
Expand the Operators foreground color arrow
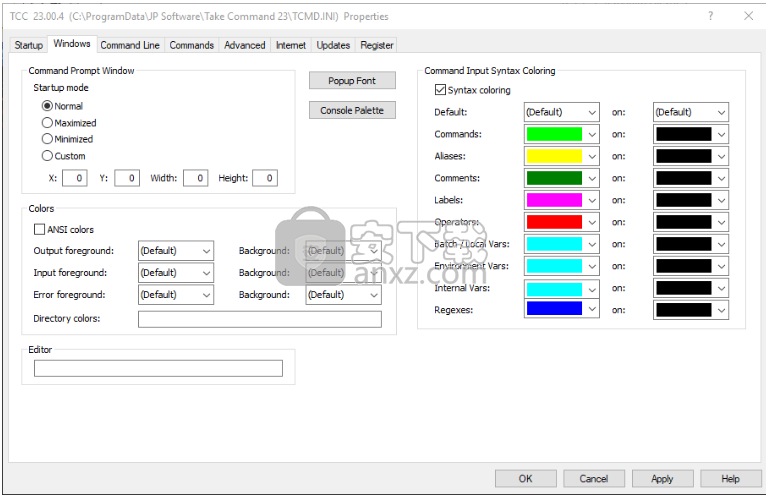coord(592,222)
